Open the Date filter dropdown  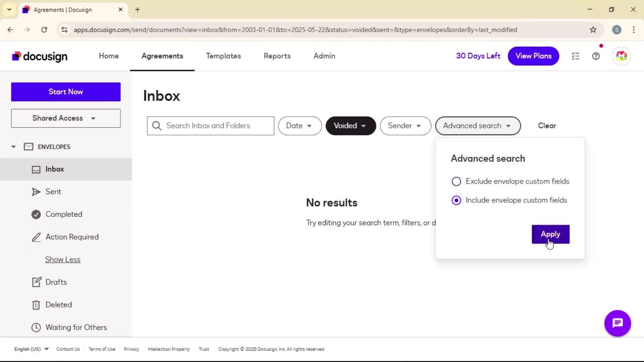point(300,126)
